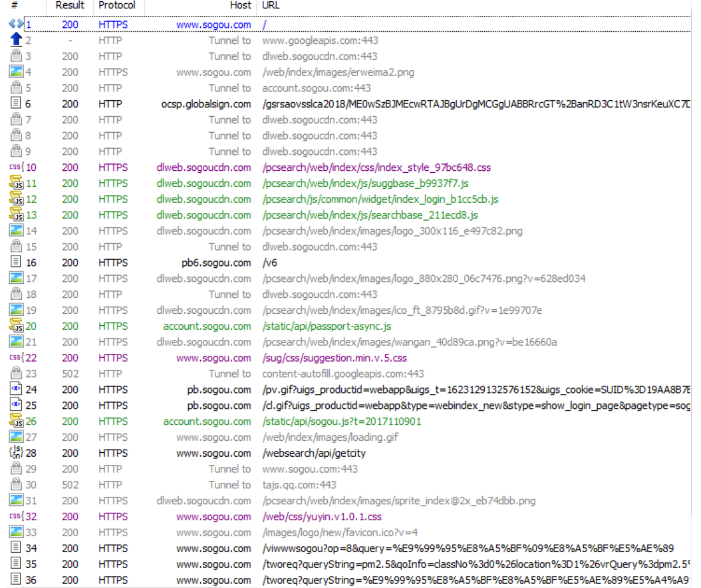701x588 pixels.
Task: Click the CSS icon of session 22 suggestion.min
Action: [16, 357]
